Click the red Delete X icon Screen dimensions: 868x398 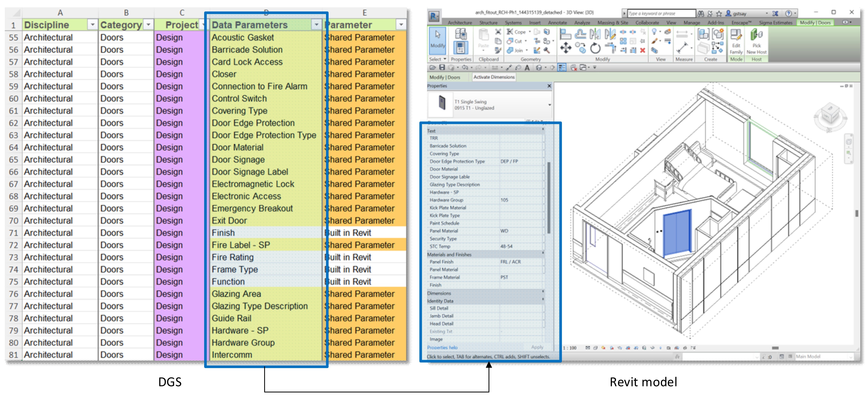(642, 51)
